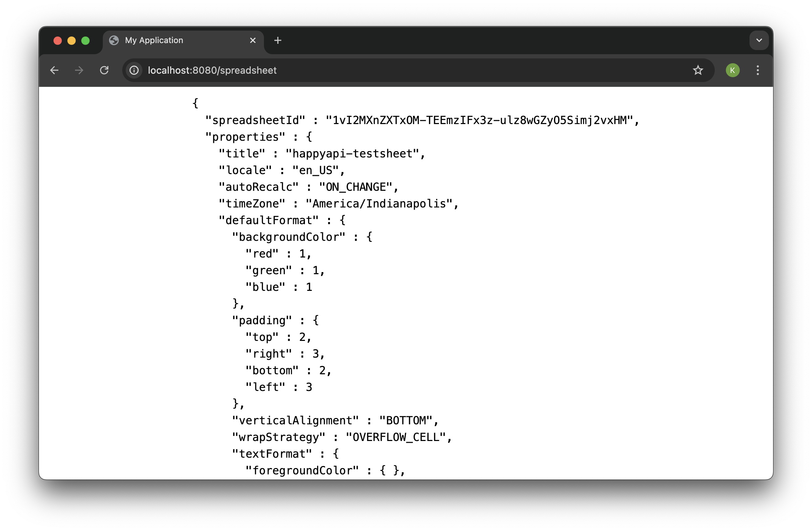Click the "left" : 3 line
The image size is (812, 531).
[279, 387]
